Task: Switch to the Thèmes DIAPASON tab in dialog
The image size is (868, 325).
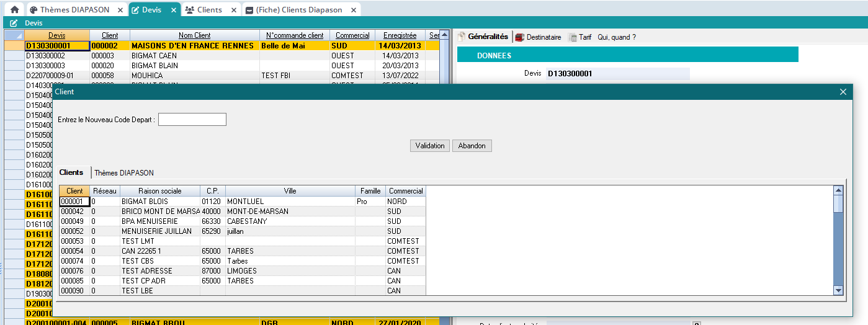Action: [x=124, y=172]
